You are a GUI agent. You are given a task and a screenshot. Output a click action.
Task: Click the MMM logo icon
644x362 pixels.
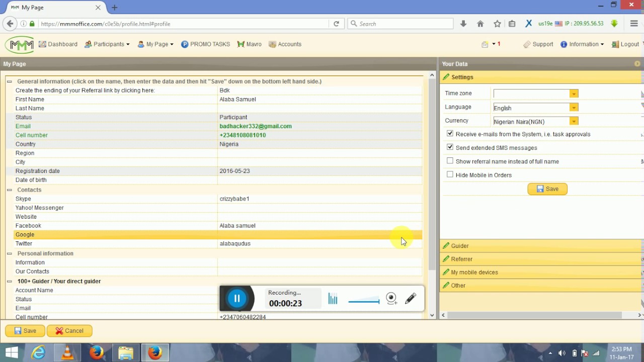point(20,44)
